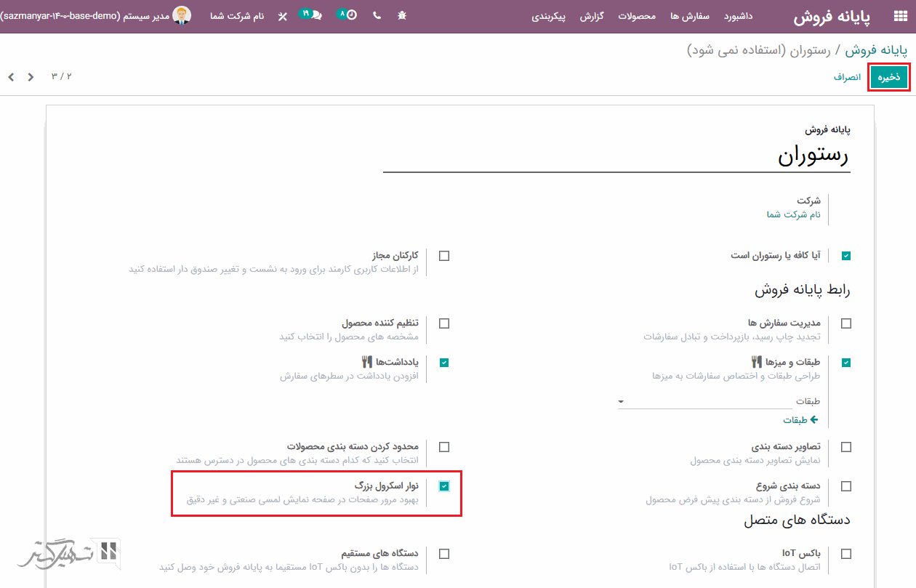This screenshot has width=916, height=588.
Task: Click the wrench tools icon
Action: pos(283,16)
